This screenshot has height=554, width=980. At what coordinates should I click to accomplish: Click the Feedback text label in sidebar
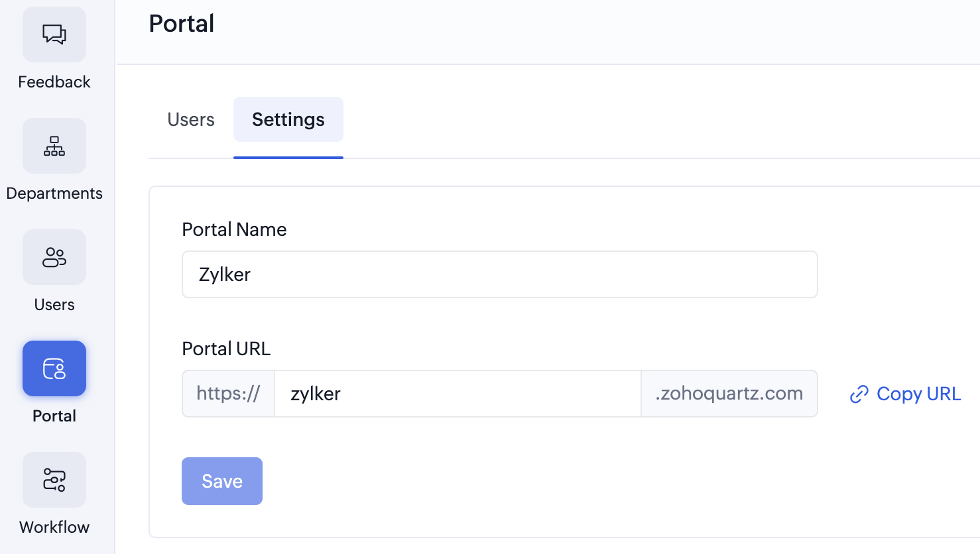coord(54,82)
